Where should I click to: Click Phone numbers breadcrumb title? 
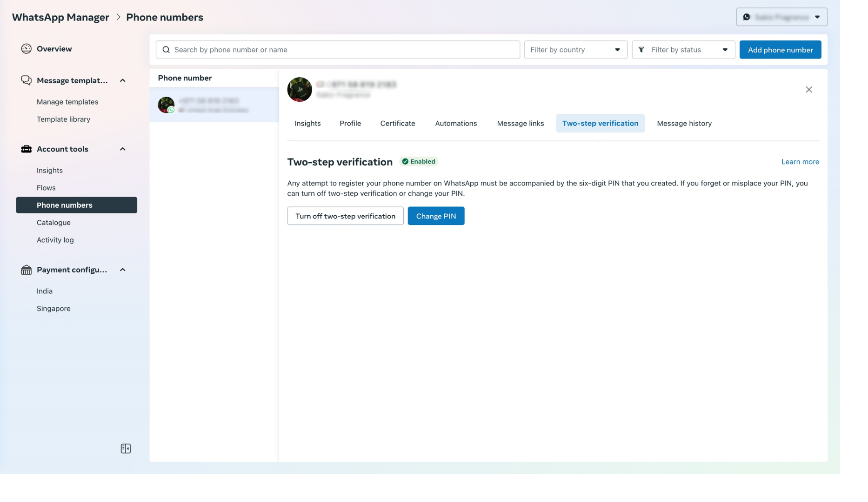[x=165, y=17]
